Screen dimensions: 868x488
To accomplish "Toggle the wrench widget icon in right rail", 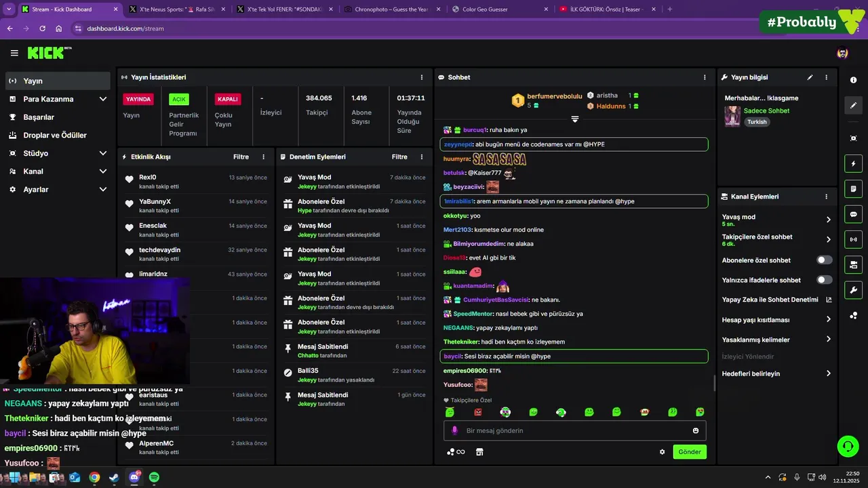I will pos(853,290).
